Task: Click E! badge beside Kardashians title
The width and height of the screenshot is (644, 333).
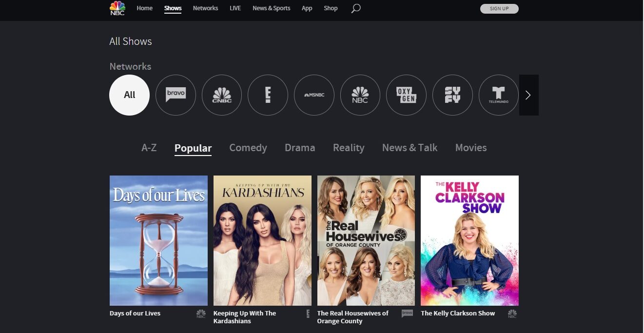Action: 308,314
